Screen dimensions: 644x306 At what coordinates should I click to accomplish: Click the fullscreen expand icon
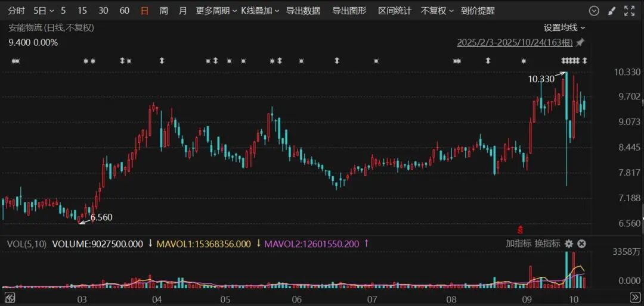tap(629, 11)
